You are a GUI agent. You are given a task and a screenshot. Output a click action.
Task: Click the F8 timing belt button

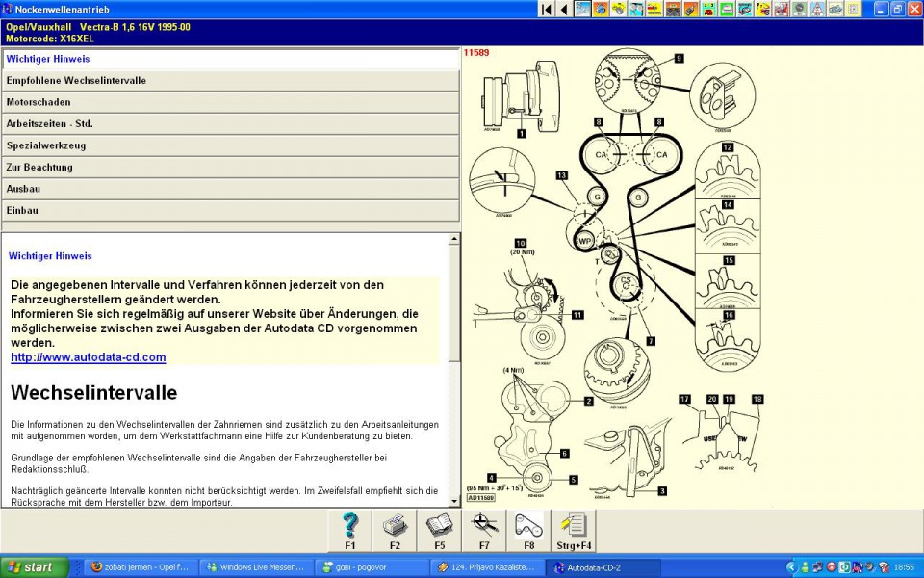[x=529, y=531]
